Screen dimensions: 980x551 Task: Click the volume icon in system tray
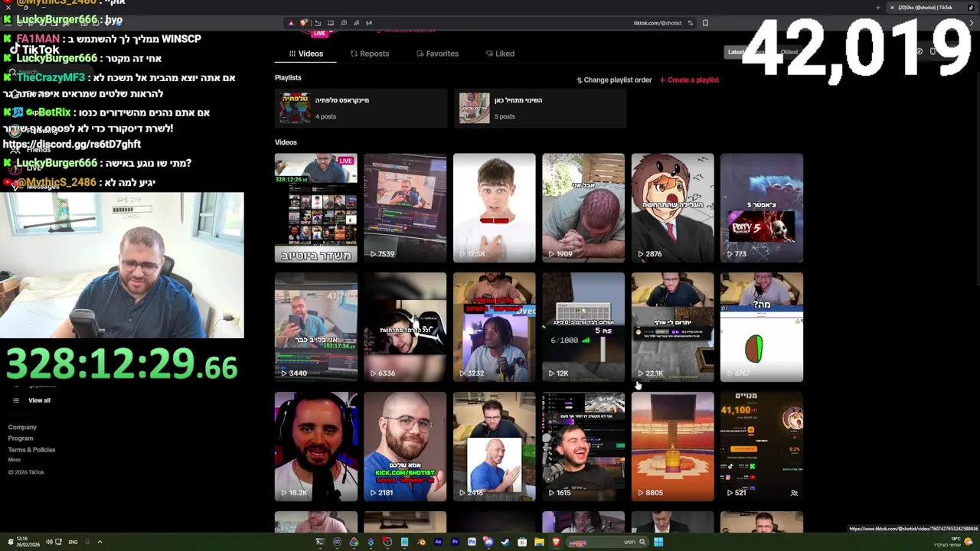click(x=49, y=542)
